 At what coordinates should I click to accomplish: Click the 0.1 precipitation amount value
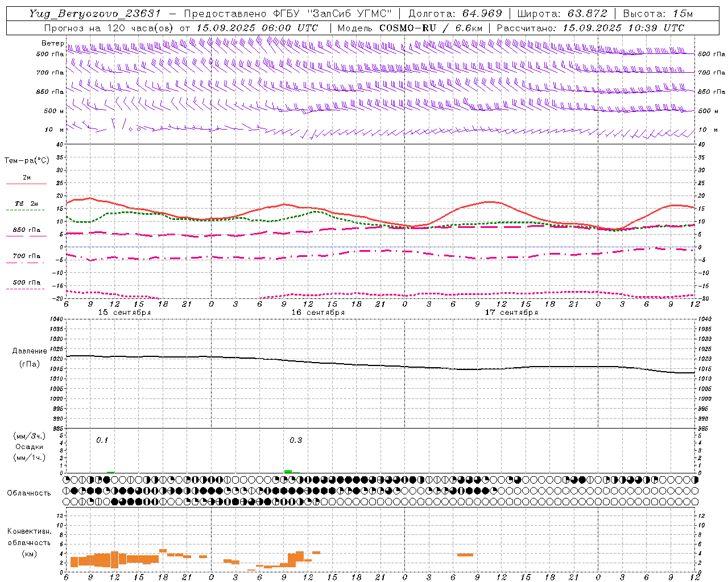click(x=102, y=440)
